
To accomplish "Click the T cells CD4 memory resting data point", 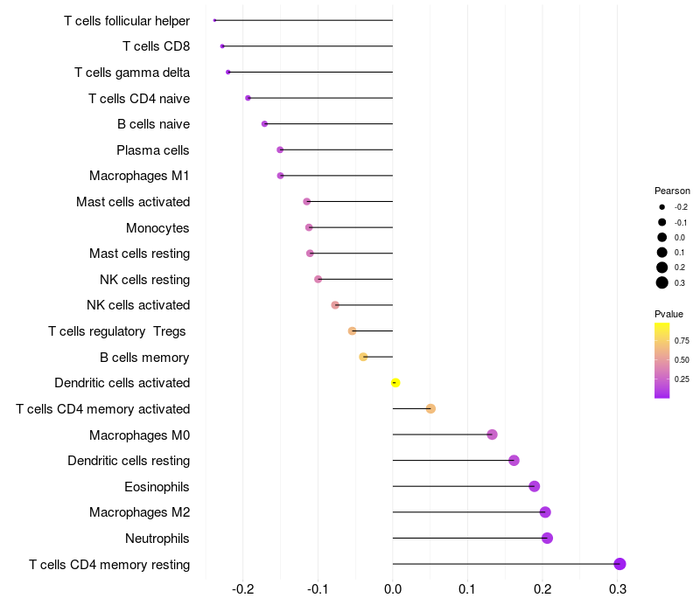I will [619, 564].
